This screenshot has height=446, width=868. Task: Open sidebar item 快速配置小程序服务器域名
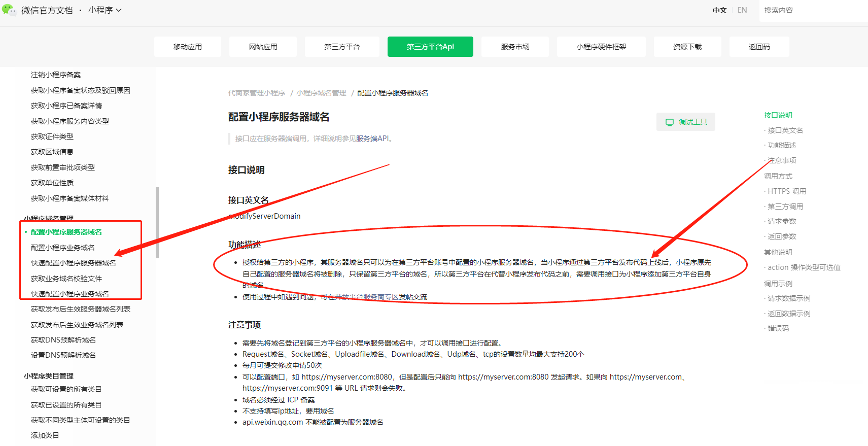point(74,263)
